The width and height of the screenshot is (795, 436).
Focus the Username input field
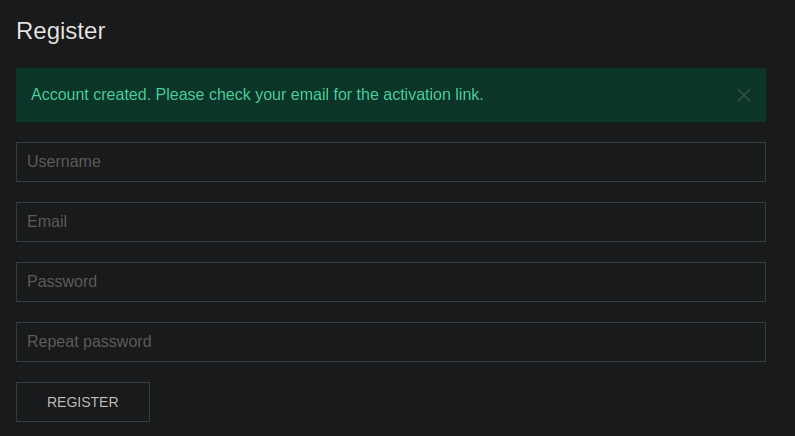coord(390,162)
